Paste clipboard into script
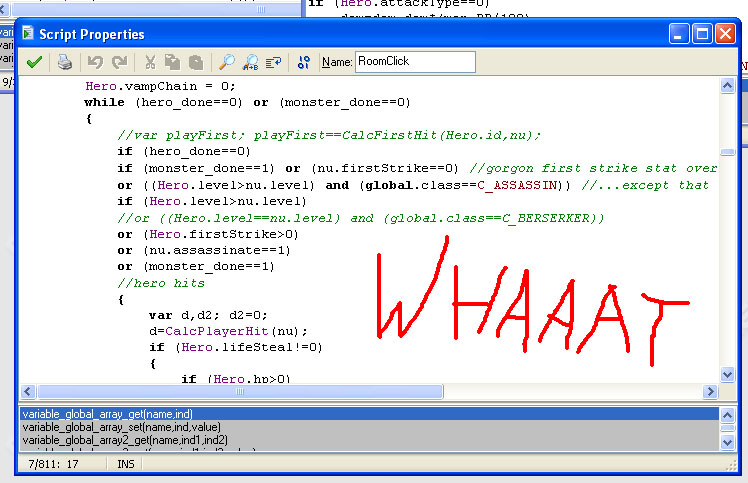The image size is (748, 483). 196,62
